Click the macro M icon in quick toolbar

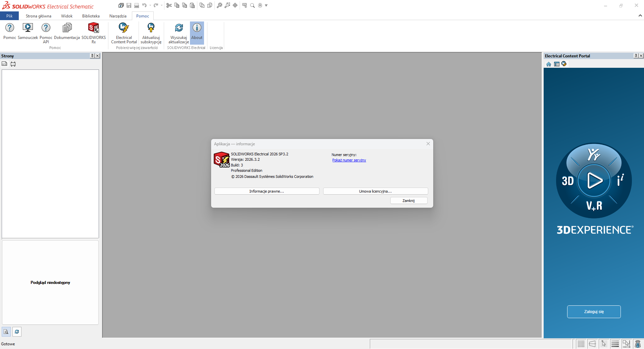pyautogui.click(x=260, y=5)
